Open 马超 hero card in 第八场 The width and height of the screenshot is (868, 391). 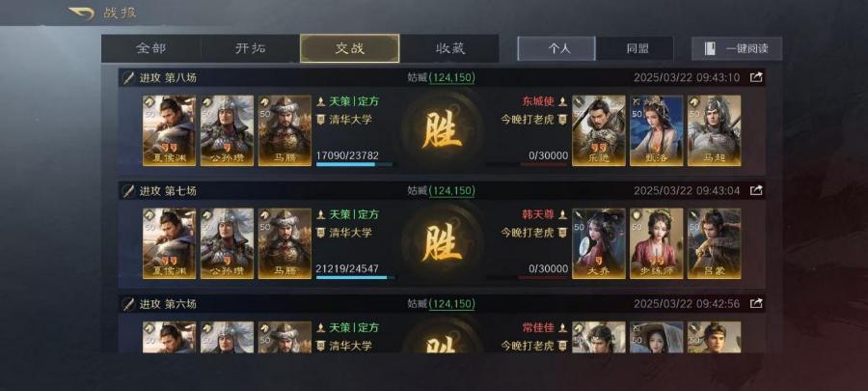coord(714,130)
